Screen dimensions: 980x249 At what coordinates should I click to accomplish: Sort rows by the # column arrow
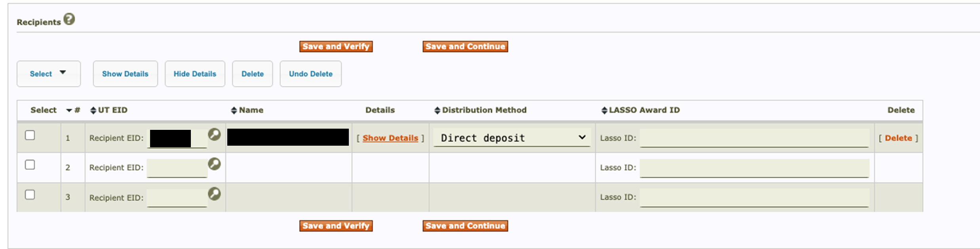69,110
